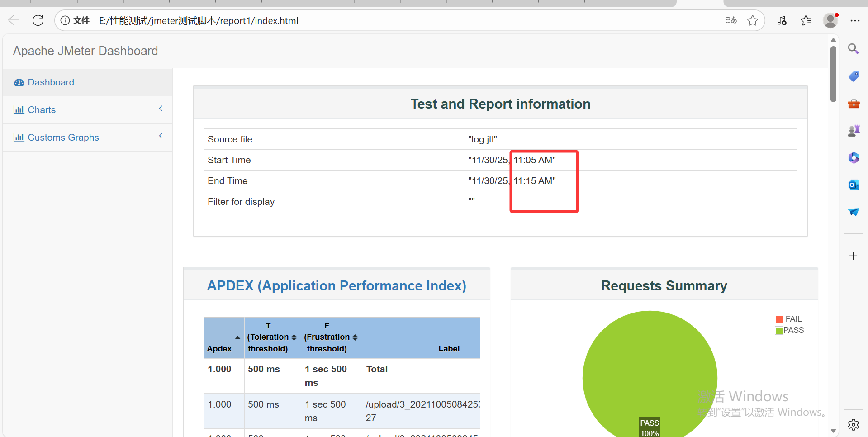
Task: Add a sidebar app with plus icon
Action: (x=854, y=256)
